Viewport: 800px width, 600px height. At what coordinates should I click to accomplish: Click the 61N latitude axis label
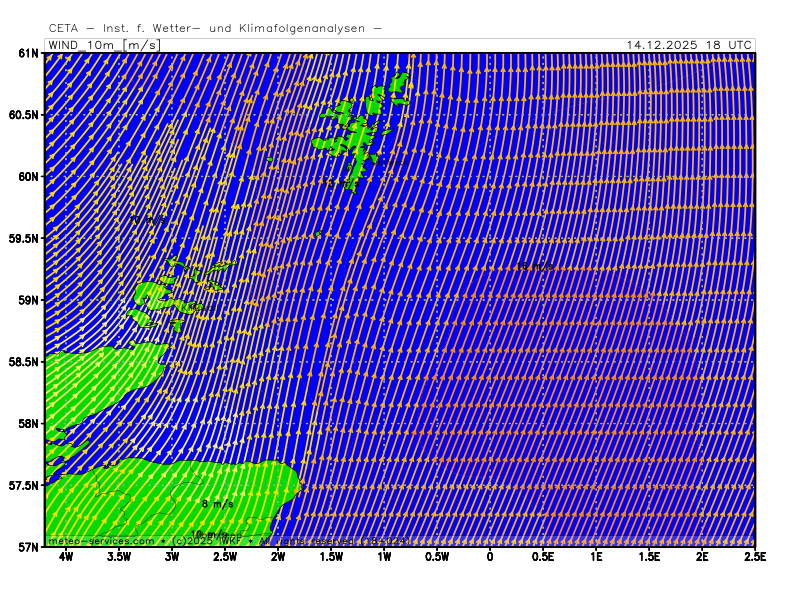tap(28, 53)
